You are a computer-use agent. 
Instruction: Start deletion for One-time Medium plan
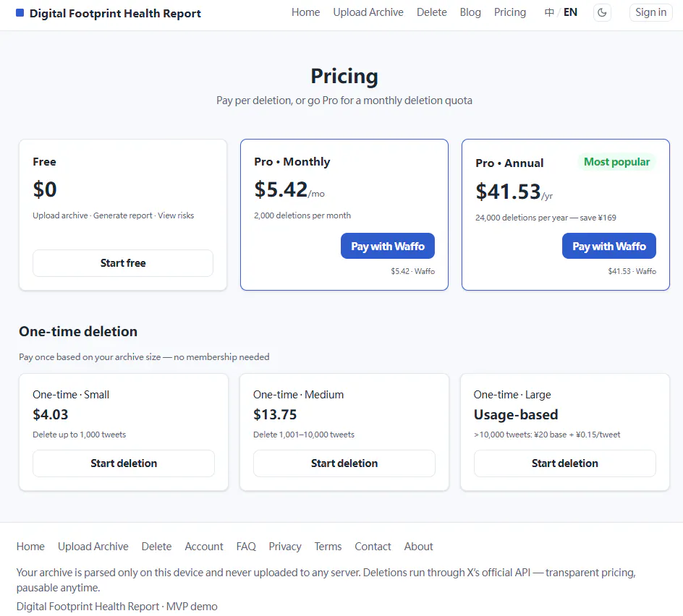(x=344, y=463)
